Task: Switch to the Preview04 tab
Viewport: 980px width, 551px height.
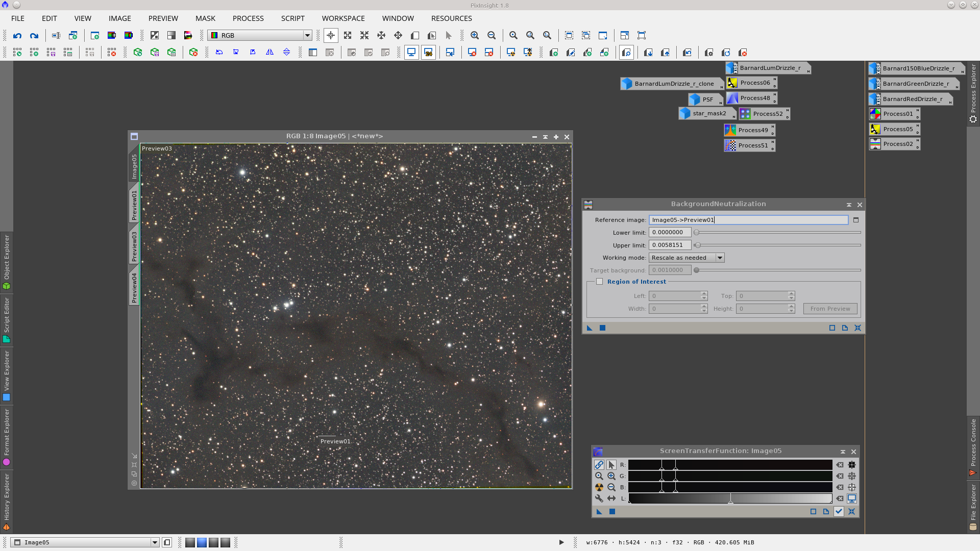Action: coord(134,288)
